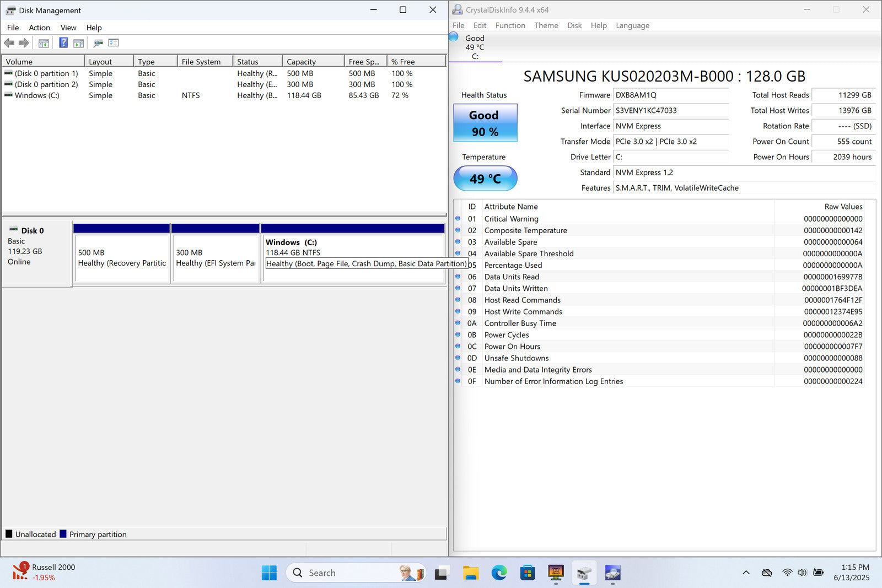Select (Disk 0 partition 1) volume row
882x588 pixels.
pyautogui.click(x=224, y=73)
